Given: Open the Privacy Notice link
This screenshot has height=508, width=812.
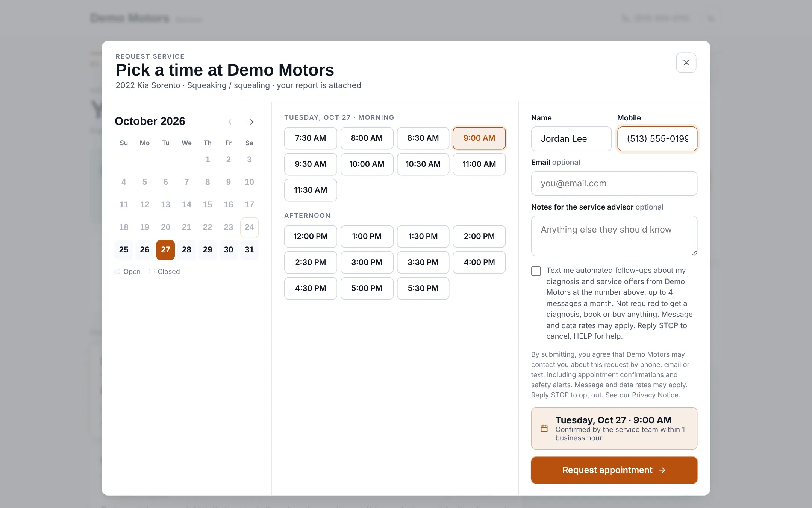Looking at the screenshot, I should [656, 395].
